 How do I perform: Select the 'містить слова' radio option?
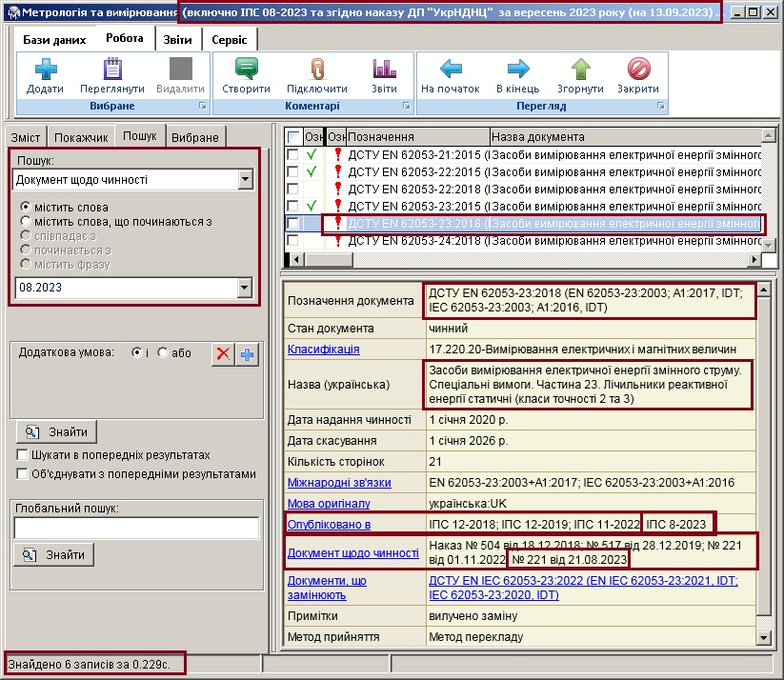26,207
